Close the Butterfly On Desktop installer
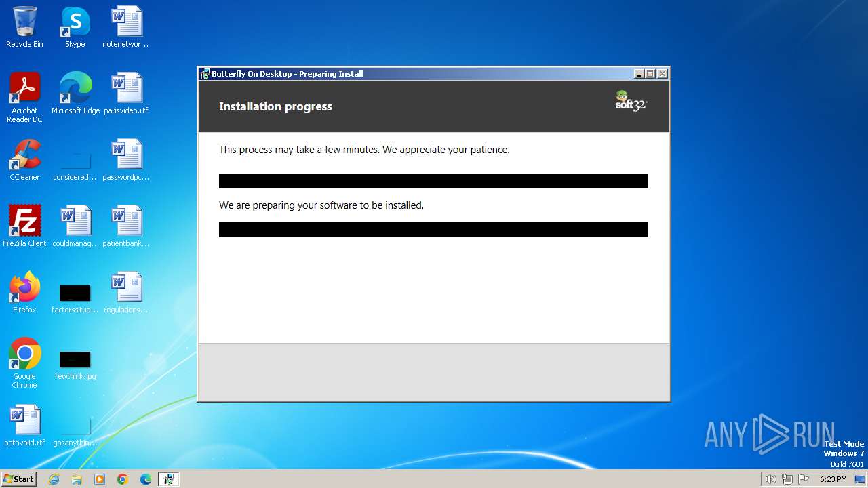The image size is (868, 488). click(x=663, y=74)
